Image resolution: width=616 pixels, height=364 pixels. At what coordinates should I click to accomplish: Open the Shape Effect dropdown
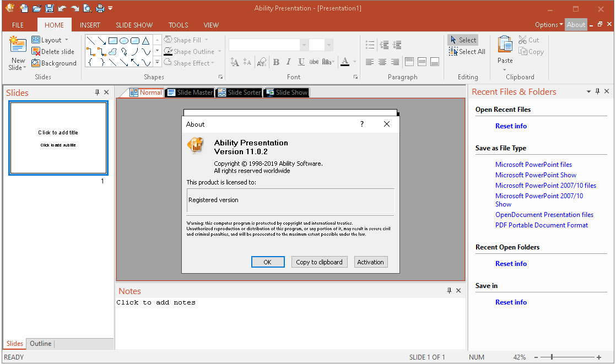(213, 63)
